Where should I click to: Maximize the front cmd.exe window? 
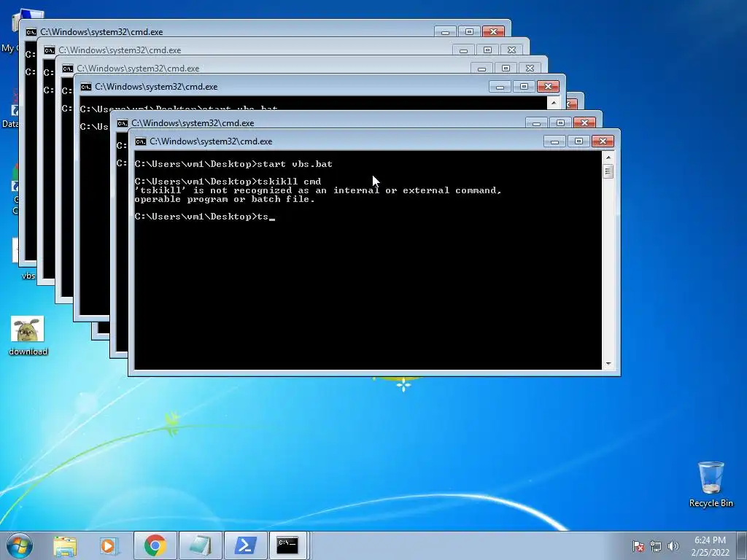[x=578, y=141]
